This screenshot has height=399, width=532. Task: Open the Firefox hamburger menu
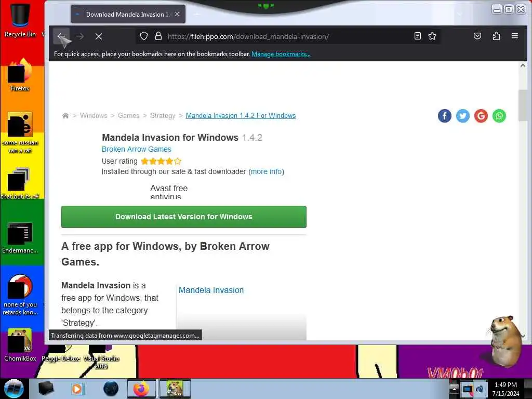[x=515, y=36]
